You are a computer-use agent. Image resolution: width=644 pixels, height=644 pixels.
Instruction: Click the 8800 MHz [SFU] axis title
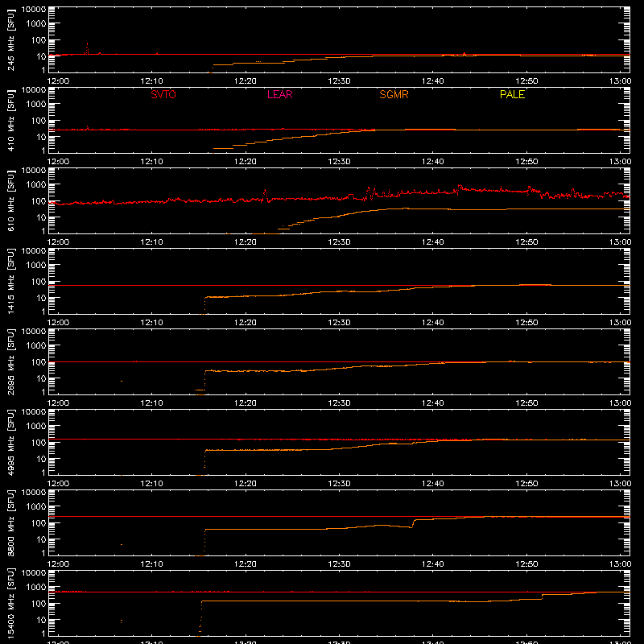click(x=10, y=522)
